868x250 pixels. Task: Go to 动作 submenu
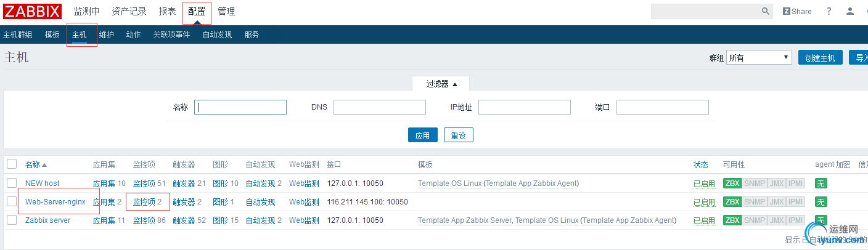(x=133, y=34)
